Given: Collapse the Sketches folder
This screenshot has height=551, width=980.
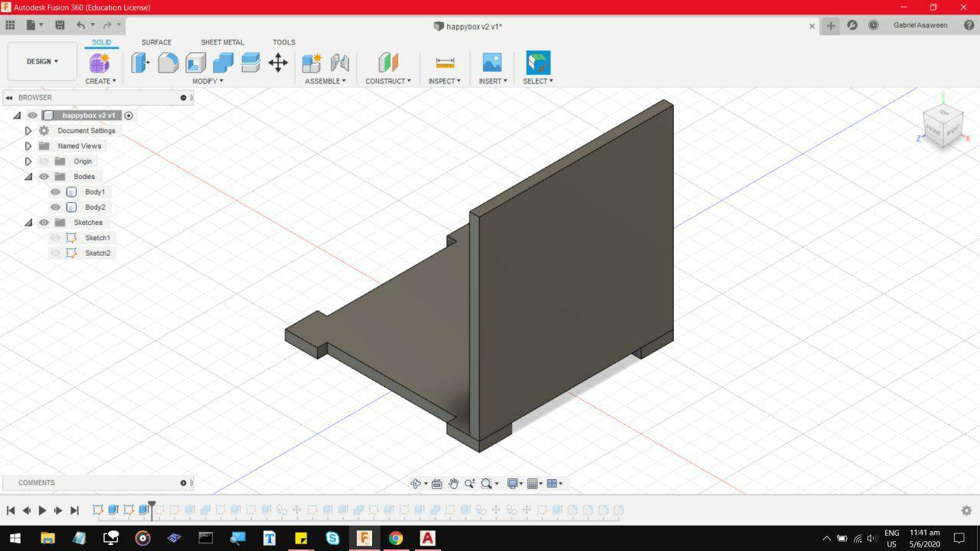Looking at the screenshot, I should (x=28, y=223).
